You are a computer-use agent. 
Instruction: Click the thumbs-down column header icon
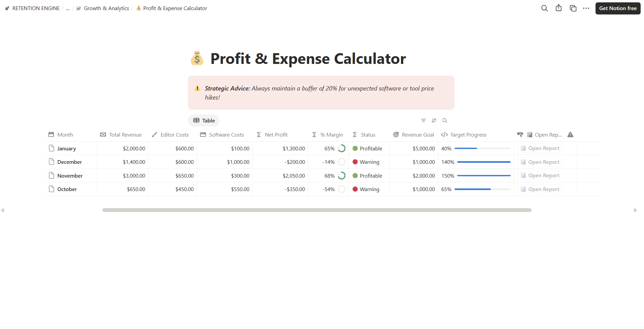(520, 135)
